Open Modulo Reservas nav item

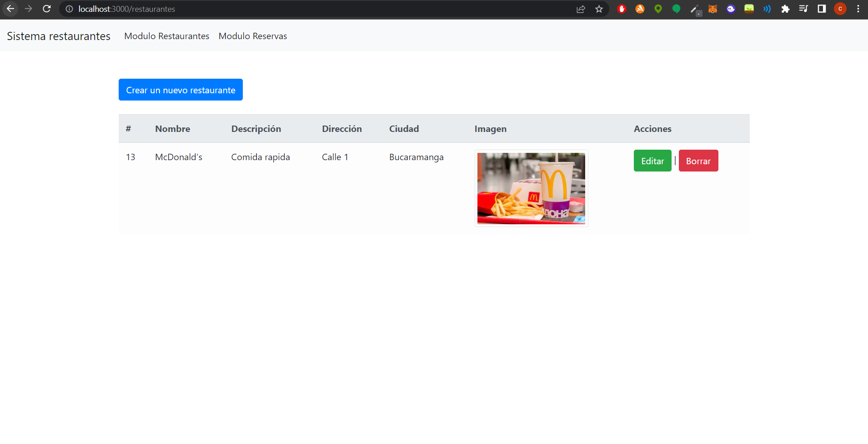253,36
